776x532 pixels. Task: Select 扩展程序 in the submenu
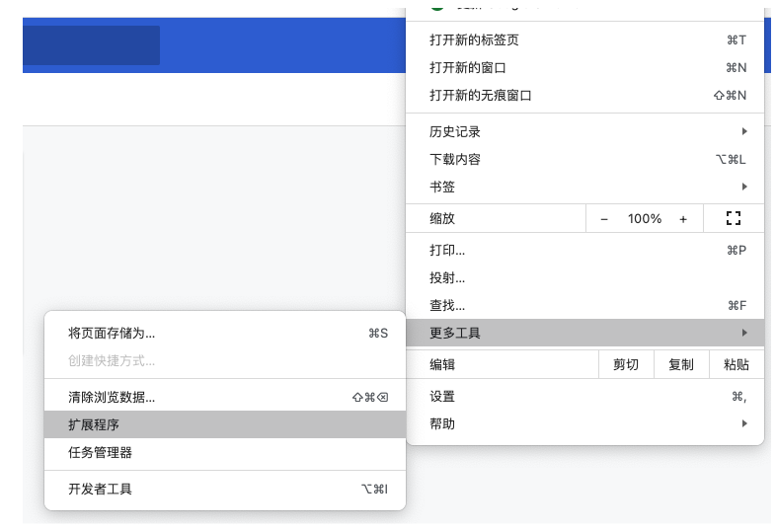tap(94, 424)
